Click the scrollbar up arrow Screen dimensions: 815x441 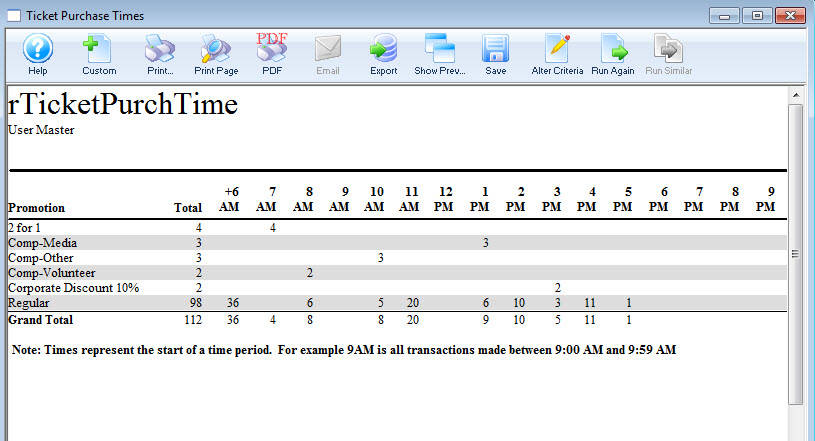pyautogui.click(x=796, y=96)
